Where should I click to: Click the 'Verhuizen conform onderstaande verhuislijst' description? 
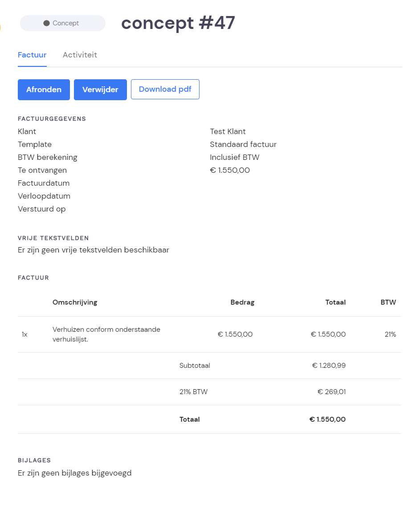pos(106,334)
